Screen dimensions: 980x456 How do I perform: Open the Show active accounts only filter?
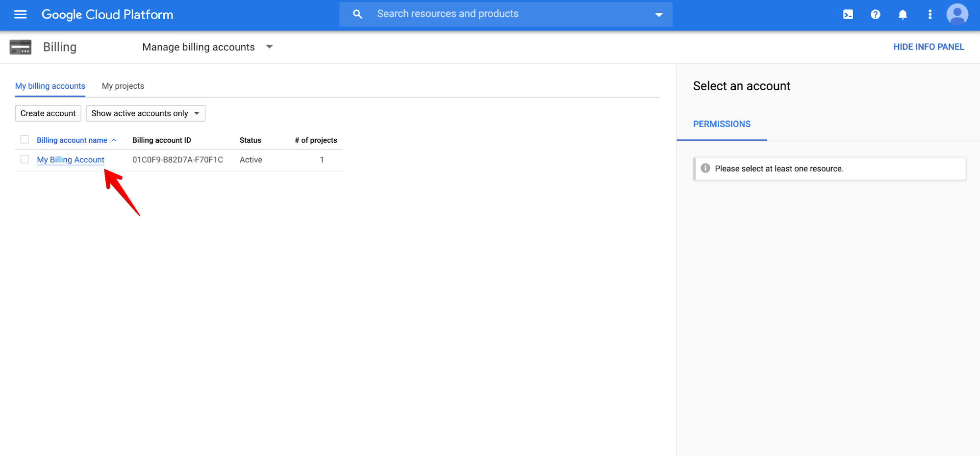pos(145,113)
